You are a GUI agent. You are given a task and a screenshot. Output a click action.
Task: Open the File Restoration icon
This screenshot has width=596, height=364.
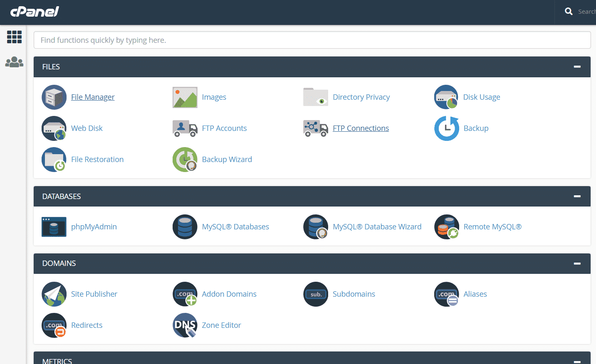pos(54,160)
